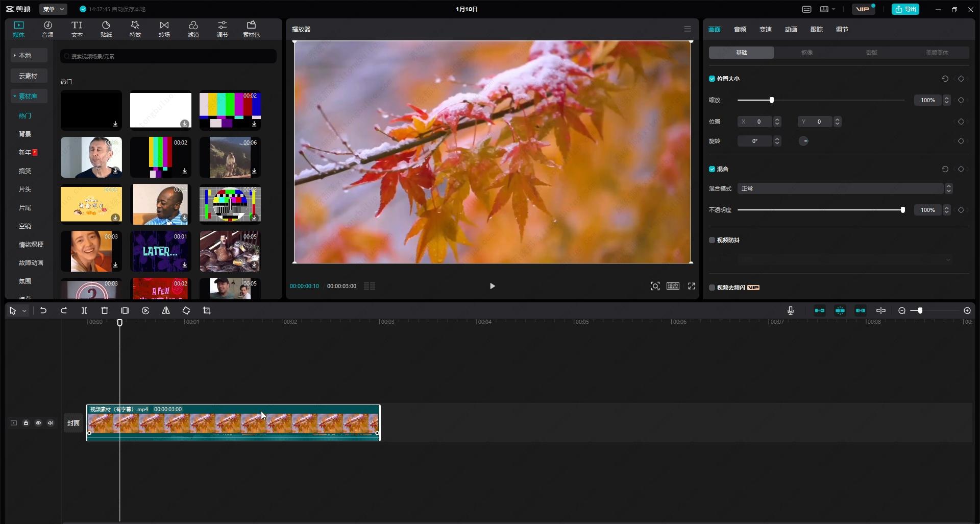Click the crop tool icon in timeline toolbar
Screen dimensions: 980x524
point(207,311)
